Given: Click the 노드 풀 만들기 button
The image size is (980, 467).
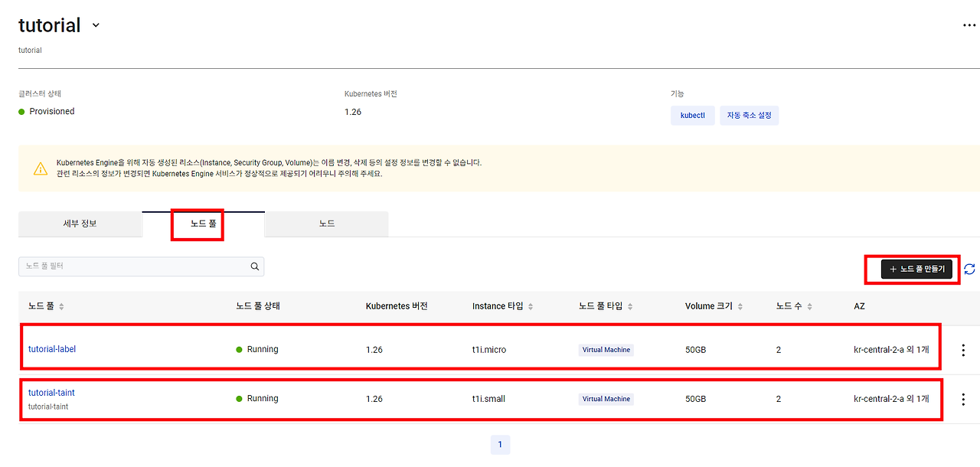Looking at the screenshot, I should tap(917, 269).
